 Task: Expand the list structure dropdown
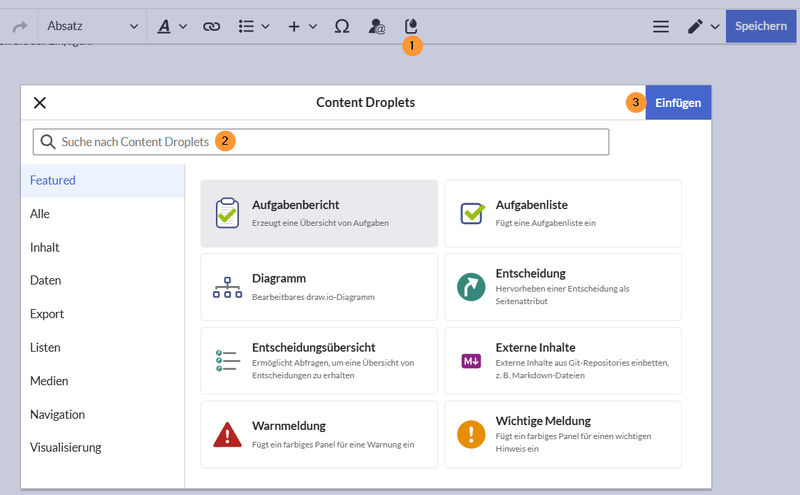(x=254, y=26)
